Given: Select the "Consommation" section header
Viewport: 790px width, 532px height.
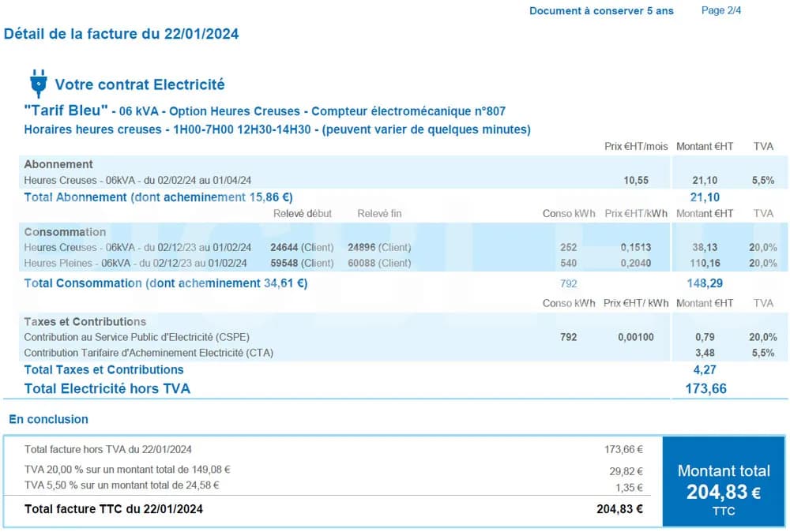Looking at the screenshot, I should 65,232.
